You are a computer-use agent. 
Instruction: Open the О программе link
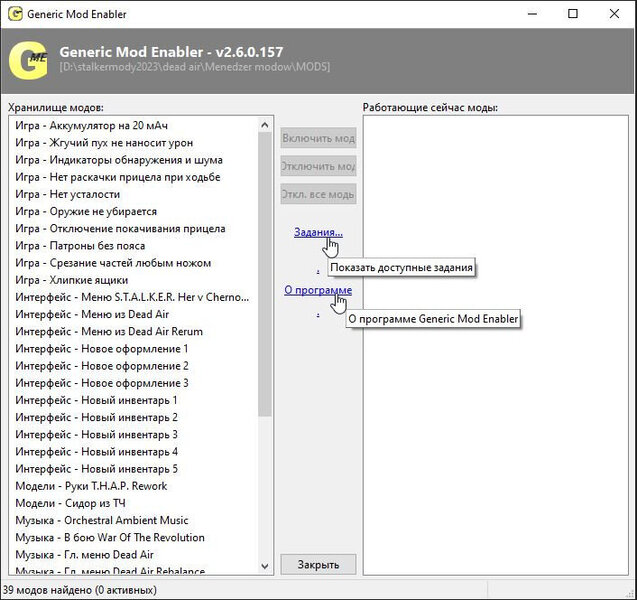pyautogui.click(x=317, y=290)
